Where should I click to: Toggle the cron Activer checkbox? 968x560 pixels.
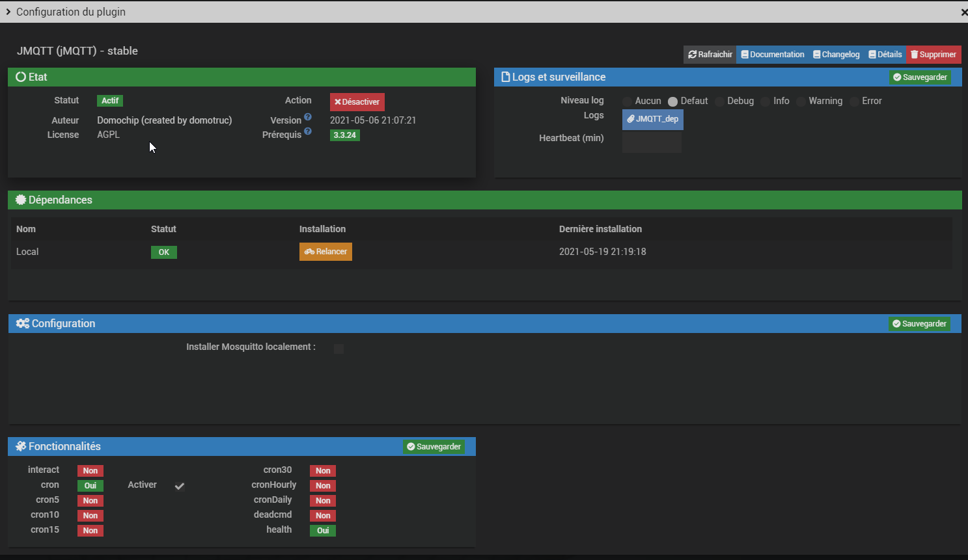pos(180,486)
